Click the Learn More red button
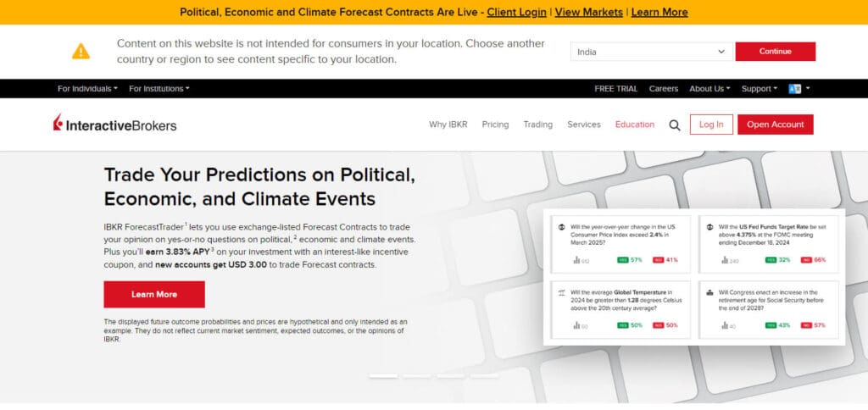The height and width of the screenshot is (410, 868). tap(154, 294)
